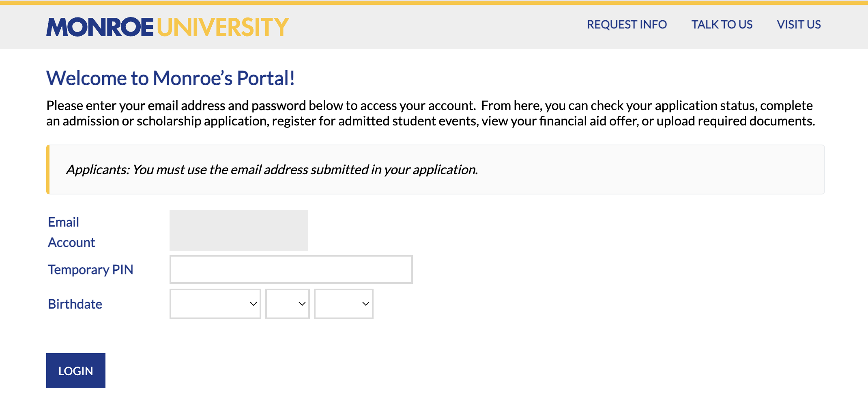
Task: Expand the birthdate month dropdown
Action: 215,304
